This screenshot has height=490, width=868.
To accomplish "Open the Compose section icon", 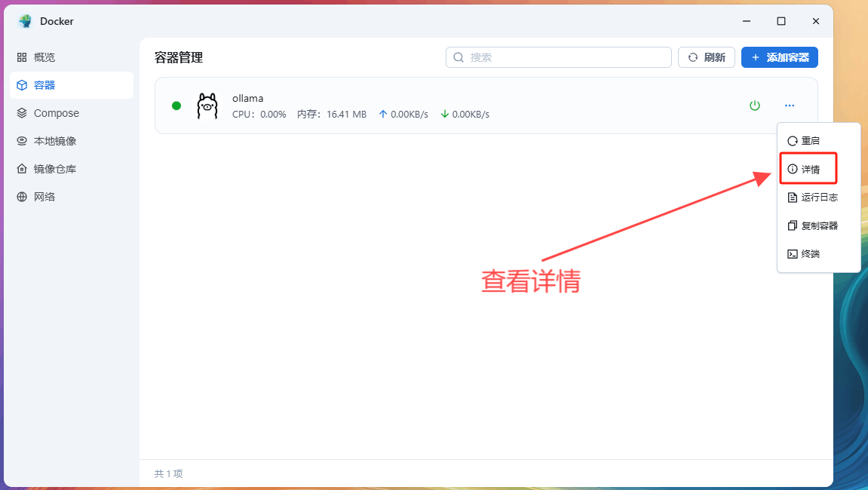I will (22, 113).
